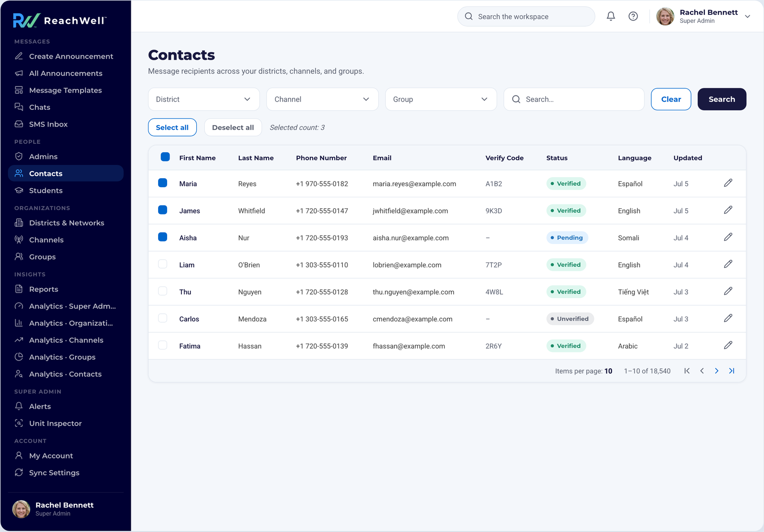Click Rachel Bennett avatar in top bar
764x532 pixels.
[665, 16]
